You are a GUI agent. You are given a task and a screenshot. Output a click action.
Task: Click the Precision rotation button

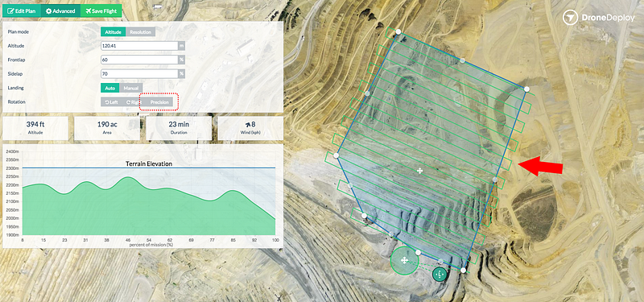coord(159,102)
